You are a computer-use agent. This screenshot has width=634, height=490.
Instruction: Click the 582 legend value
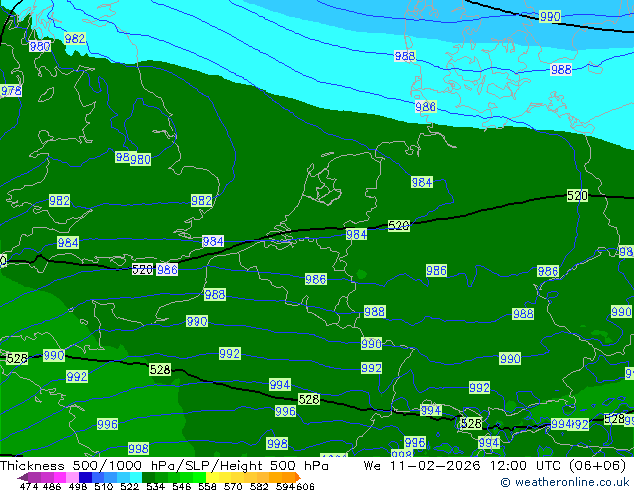(x=259, y=486)
